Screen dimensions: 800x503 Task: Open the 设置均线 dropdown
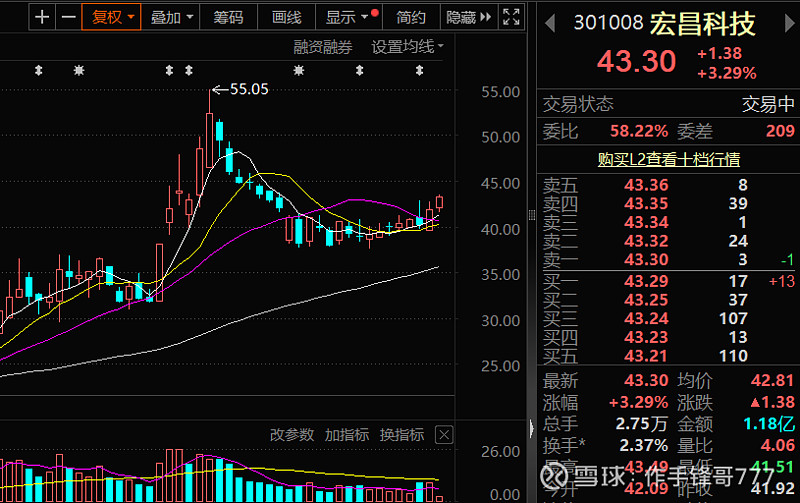pos(407,47)
